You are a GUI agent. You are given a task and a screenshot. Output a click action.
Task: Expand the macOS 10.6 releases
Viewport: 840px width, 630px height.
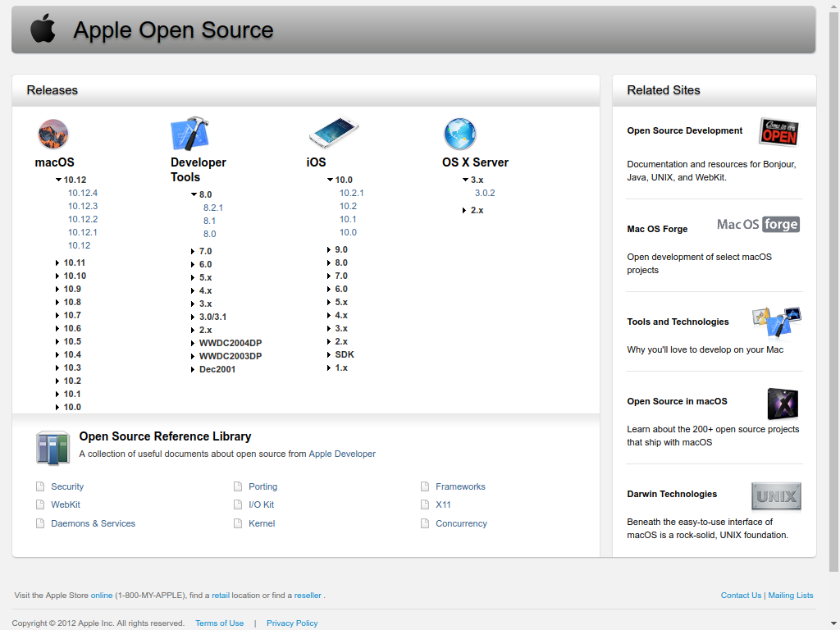pos(57,328)
